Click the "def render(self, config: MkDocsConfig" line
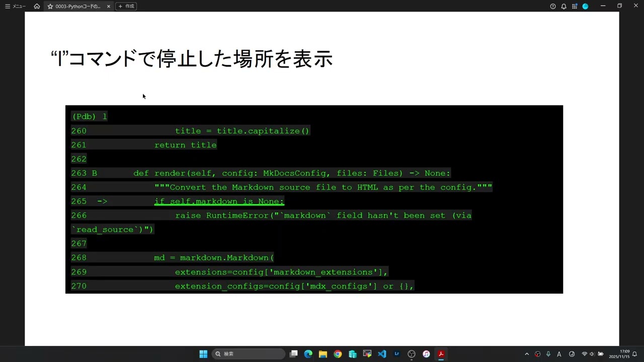Image resolution: width=644 pixels, height=362 pixels. tap(292, 173)
